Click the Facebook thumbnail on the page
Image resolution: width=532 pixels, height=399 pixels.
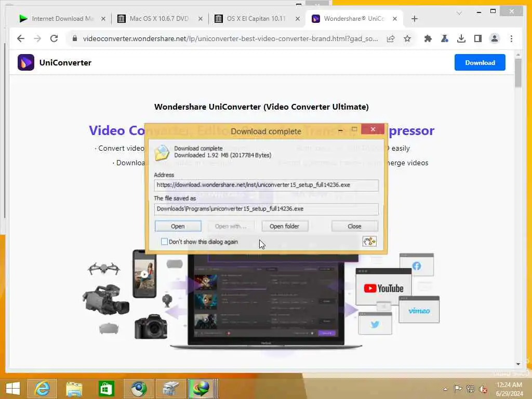pos(416,264)
